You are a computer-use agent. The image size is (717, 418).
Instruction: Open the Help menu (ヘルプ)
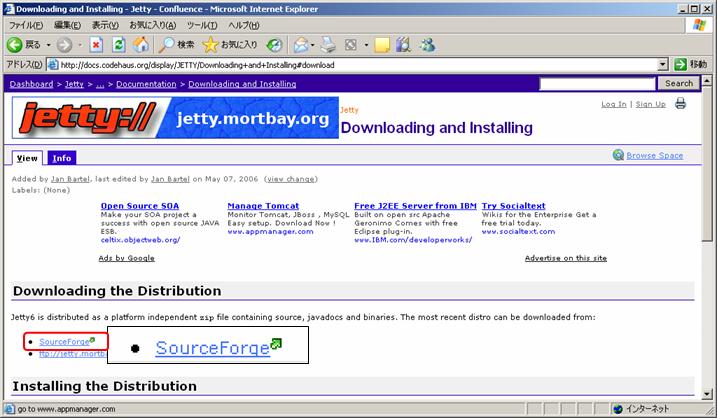coord(243,25)
